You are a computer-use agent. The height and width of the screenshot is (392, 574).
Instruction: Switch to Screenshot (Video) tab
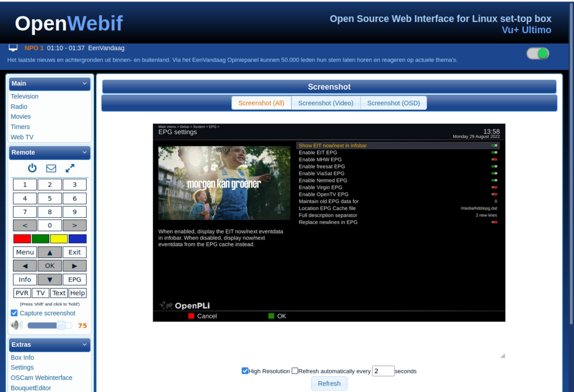[325, 102]
